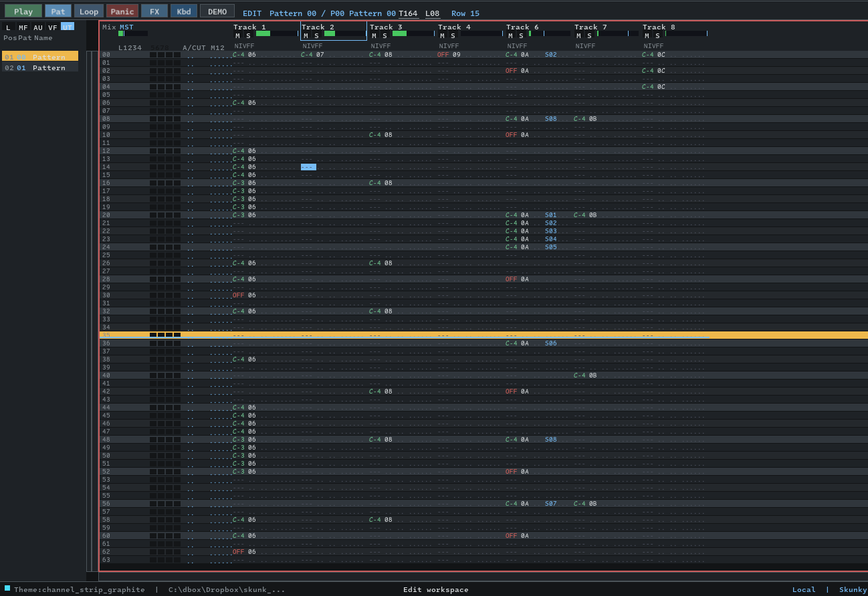Image resolution: width=868 pixels, height=596 pixels.
Task: Click the DEMO button
Action: [217, 11]
